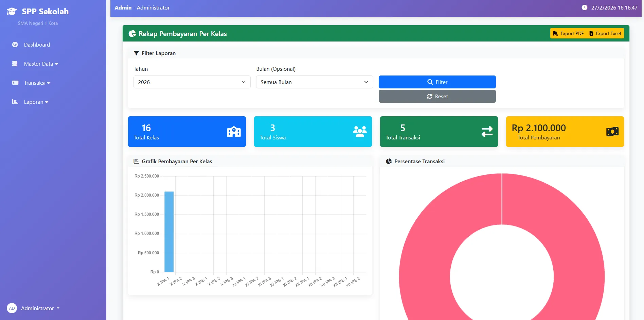Click the Transaksi card icon
This screenshot has width=644, height=320.
tap(15, 83)
